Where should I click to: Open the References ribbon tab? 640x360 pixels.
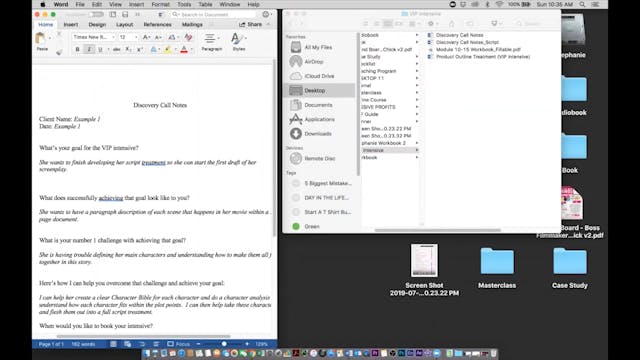point(158,24)
